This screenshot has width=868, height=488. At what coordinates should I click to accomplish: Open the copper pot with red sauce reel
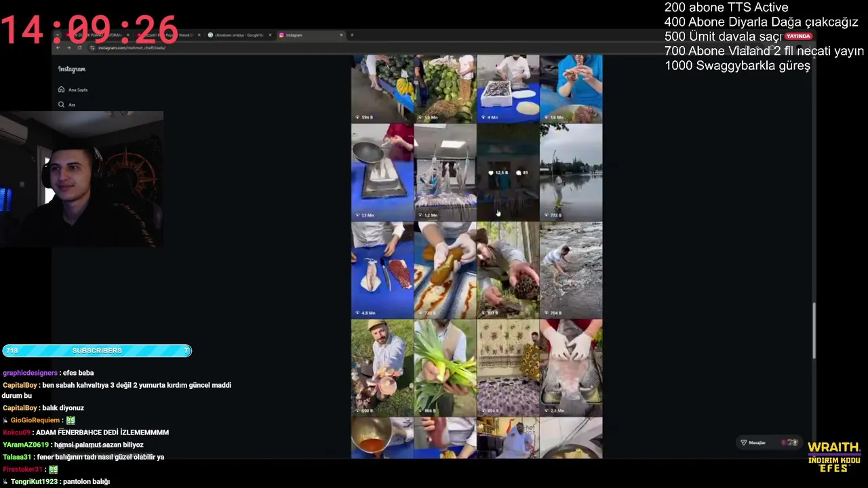coord(382,438)
